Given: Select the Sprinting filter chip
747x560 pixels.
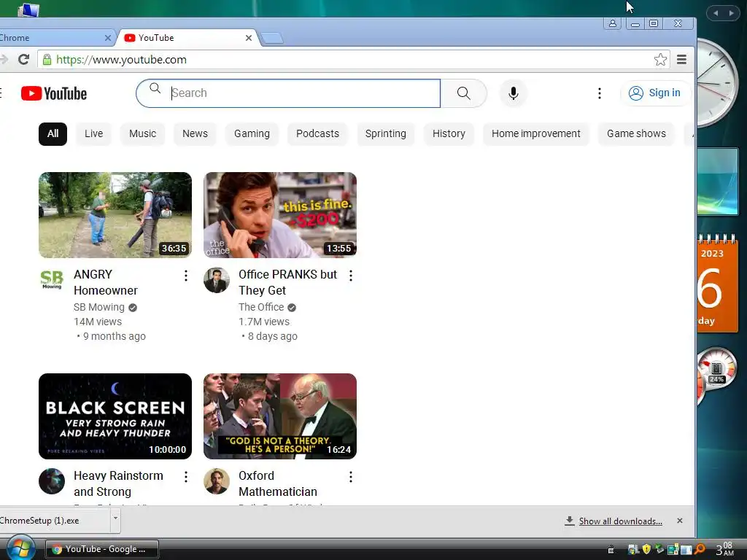Looking at the screenshot, I should (x=386, y=134).
